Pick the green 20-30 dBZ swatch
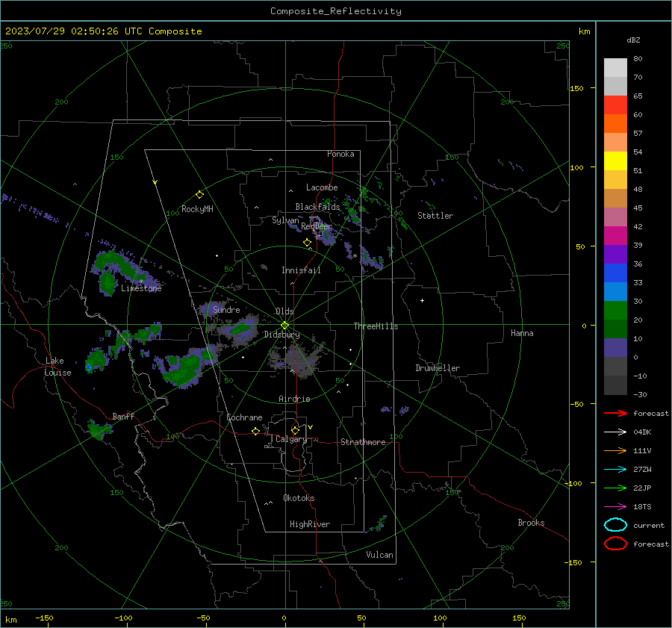This screenshot has height=628, width=672. point(615,311)
